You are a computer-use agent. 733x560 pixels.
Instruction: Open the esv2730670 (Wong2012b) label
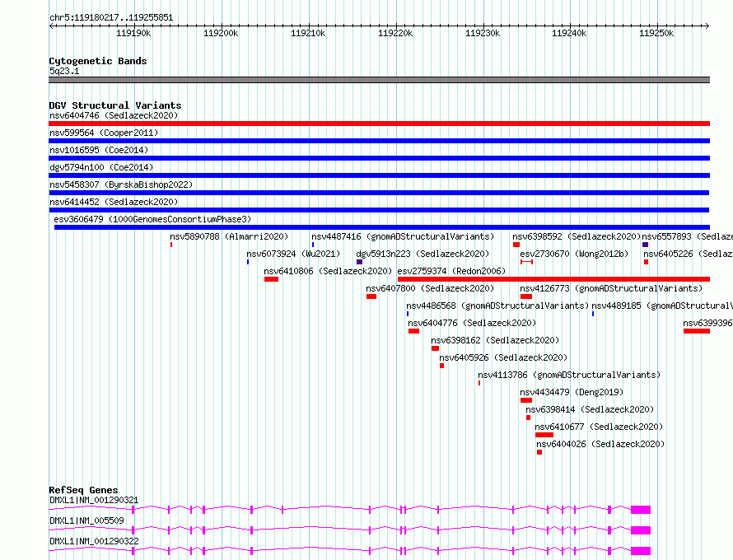pyautogui.click(x=574, y=254)
